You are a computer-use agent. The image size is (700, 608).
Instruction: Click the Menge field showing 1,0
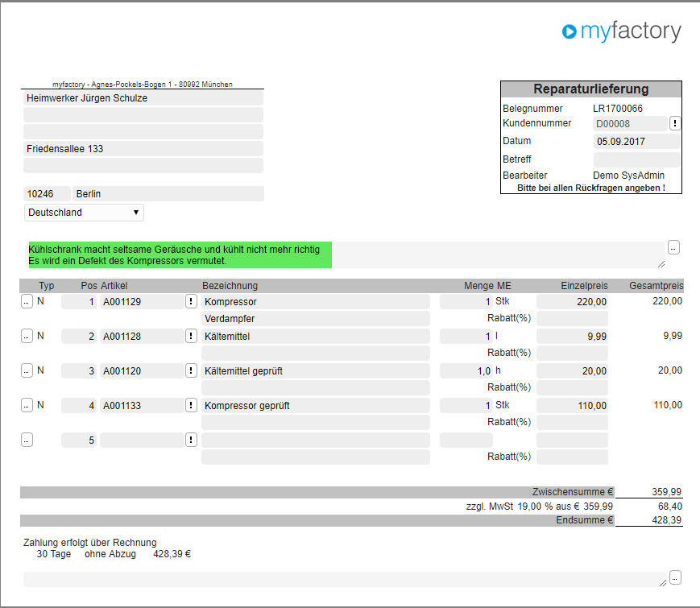(x=466, y=371)
